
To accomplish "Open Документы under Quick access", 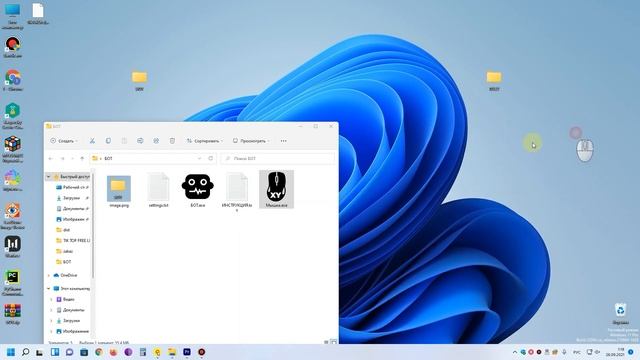I will tap(72, 209).
